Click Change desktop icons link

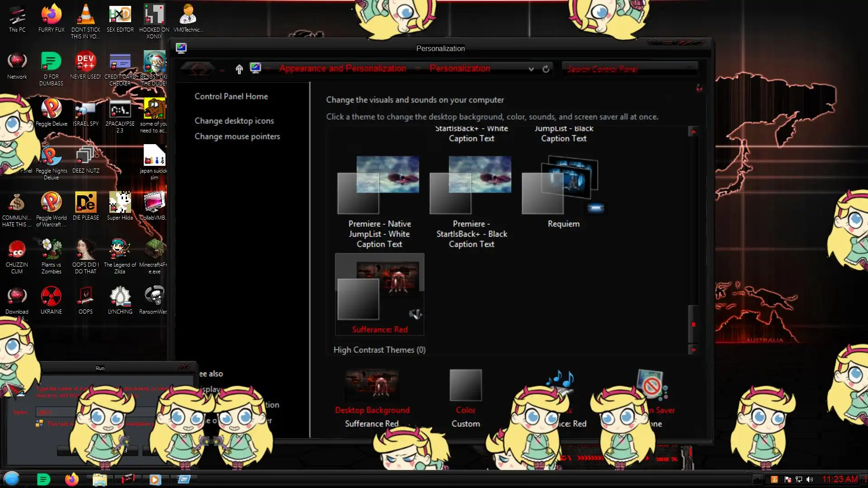click(x=234, y=121)
